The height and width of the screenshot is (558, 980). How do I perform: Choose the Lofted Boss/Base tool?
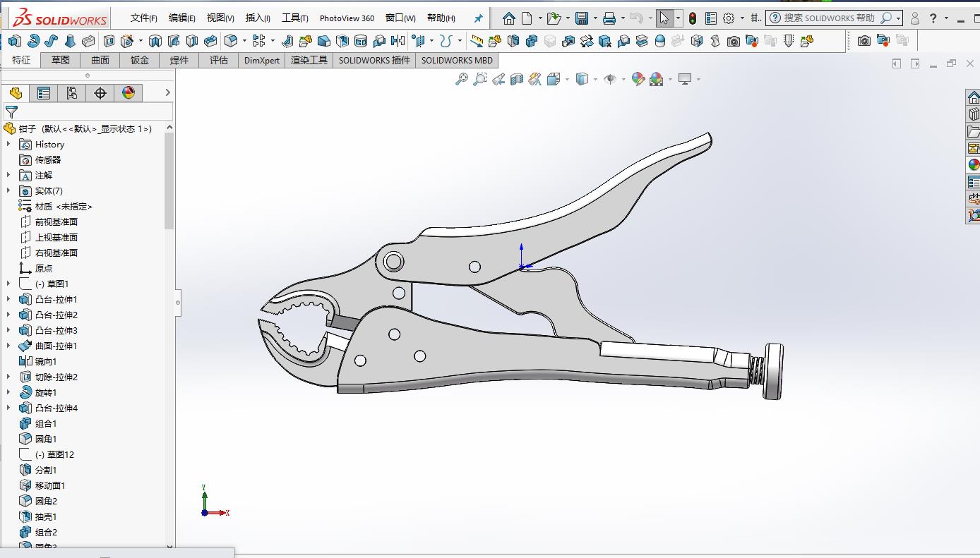click(x=70, y=41)
